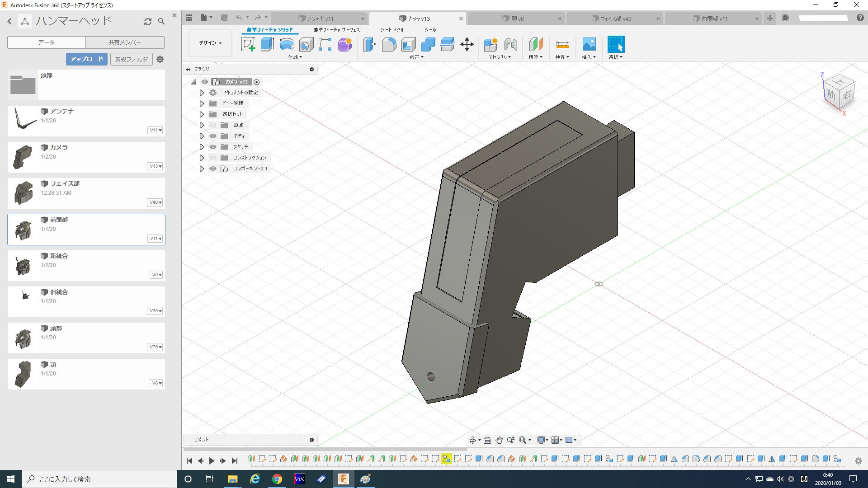
Task: Click the Revolve tool icon
Action: (x=287, y=44)
